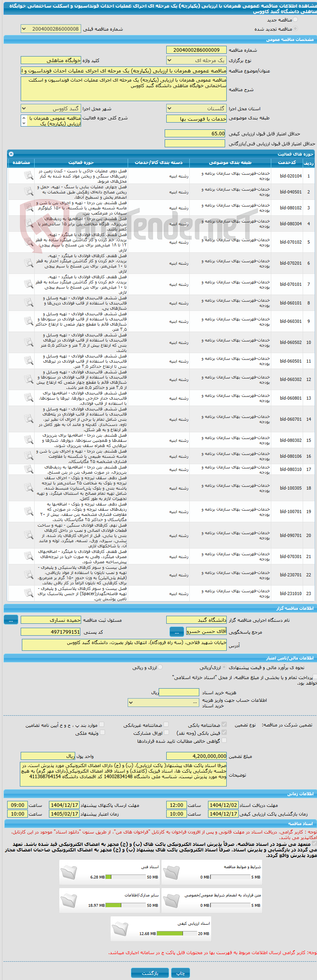The width and height of the screenshot is (317, 980).
Task: Open view icon for row bld-080304
Action: tap(29, 224)
